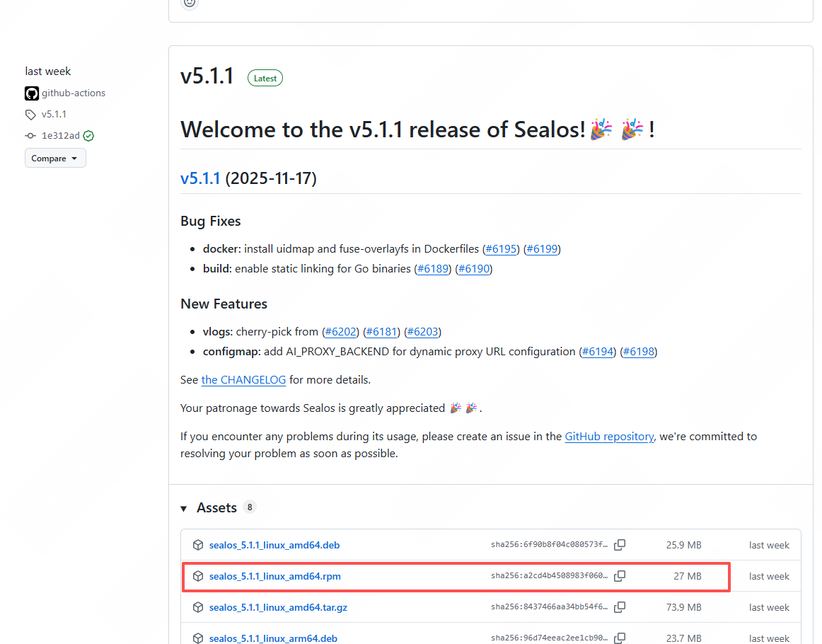
Task: Download sealos_5.1.1_linux_amd64.rpm
Action: tap(274, 576)
